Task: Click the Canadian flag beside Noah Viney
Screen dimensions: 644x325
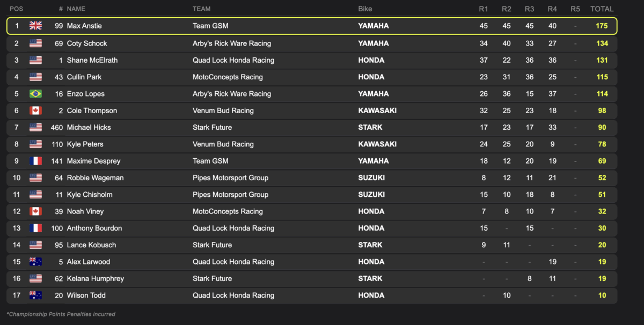Action: point(35,211)
